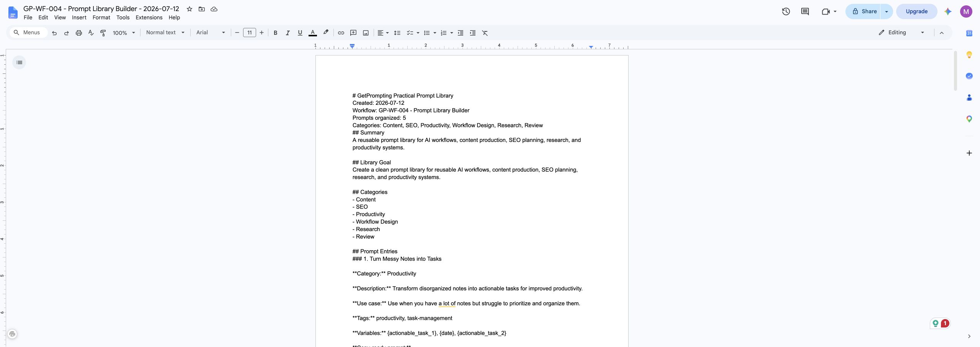This screenshot has height=347, width=980.
Task: Open the Tools menu
Action: 123,18
